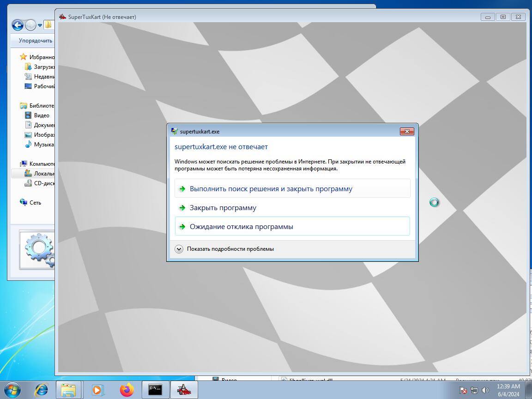
Task: Maximize the SuperTuxKart window
Action: pyautogui.click(x=503, y=17)
